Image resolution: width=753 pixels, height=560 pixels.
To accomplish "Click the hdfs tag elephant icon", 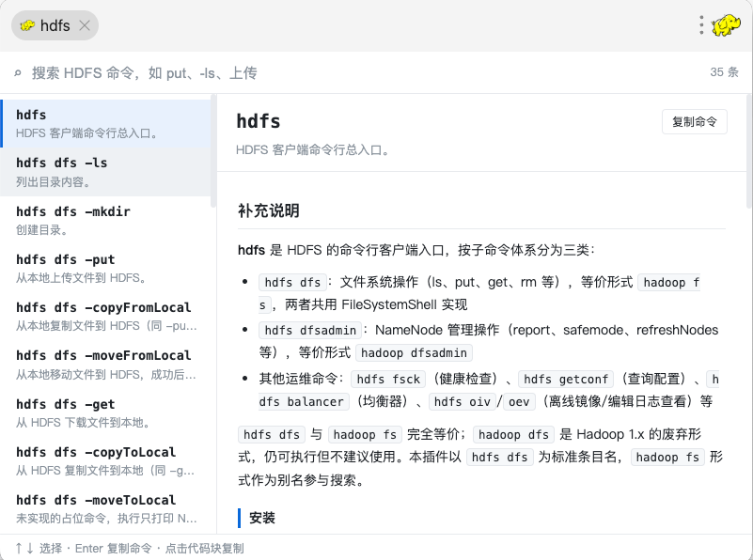I will (27, 25).
